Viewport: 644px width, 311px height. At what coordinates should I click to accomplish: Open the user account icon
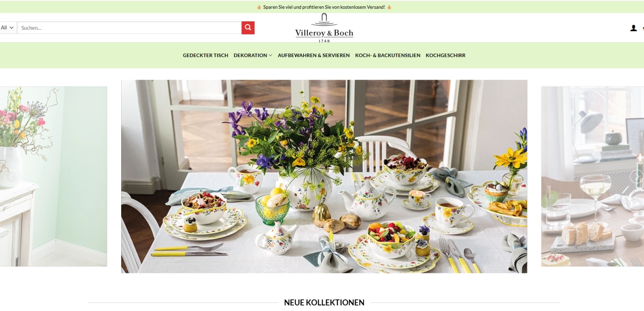tap(633, 28)
